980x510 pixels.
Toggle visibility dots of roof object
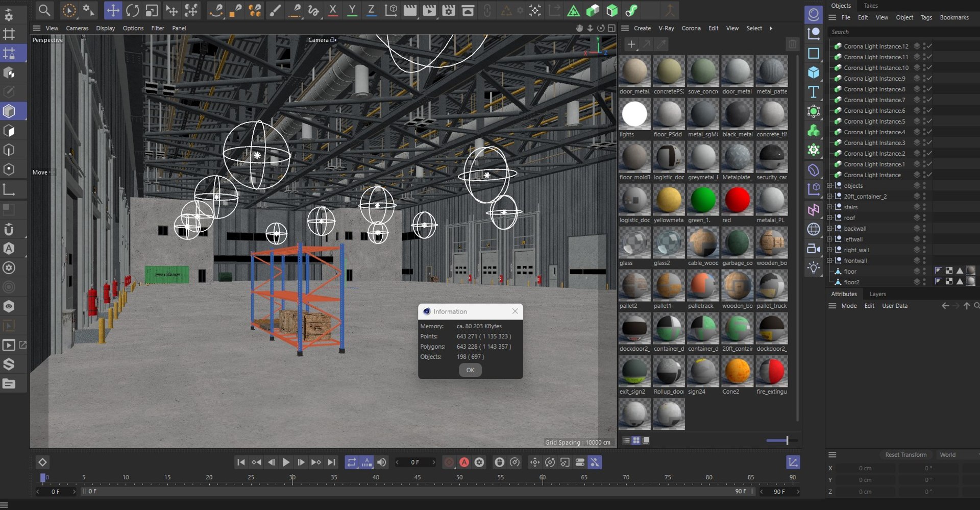click(x=924, y=218)
